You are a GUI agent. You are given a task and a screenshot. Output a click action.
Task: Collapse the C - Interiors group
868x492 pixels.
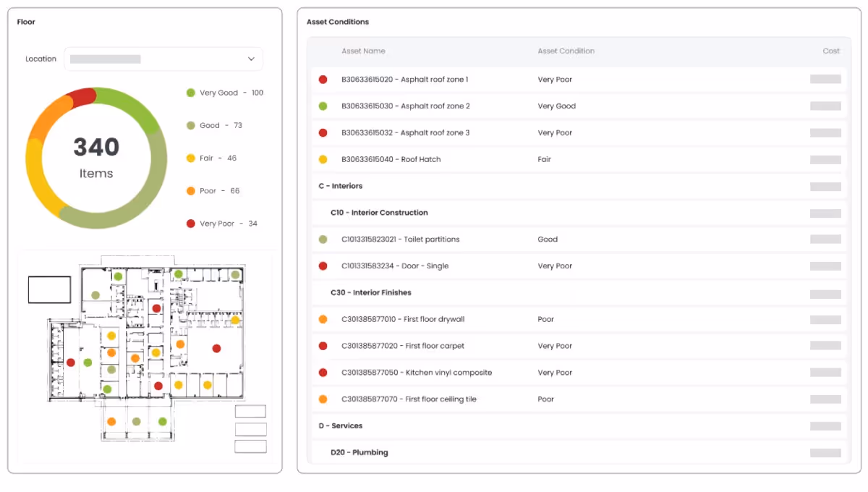(x=341, y=186)
